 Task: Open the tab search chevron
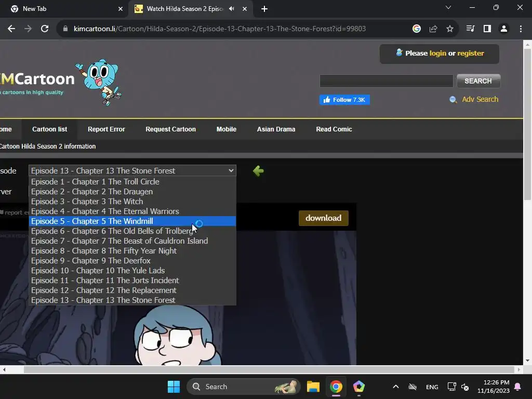tap(448, 7)
